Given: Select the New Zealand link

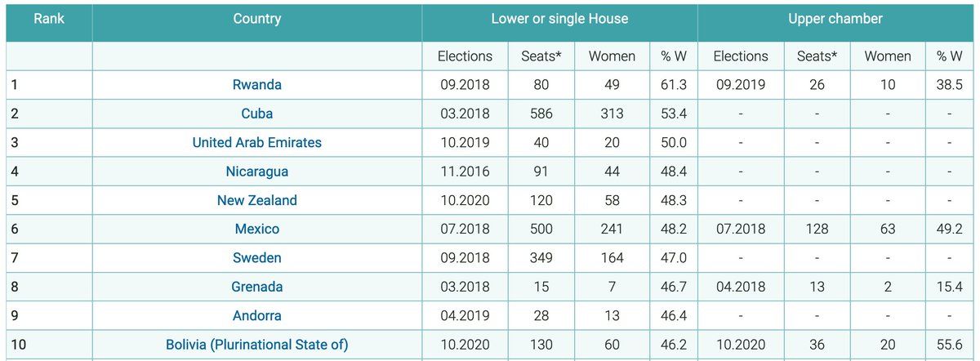Looking at the screenshot, I should pyautogui.click(x=256, y=200).
